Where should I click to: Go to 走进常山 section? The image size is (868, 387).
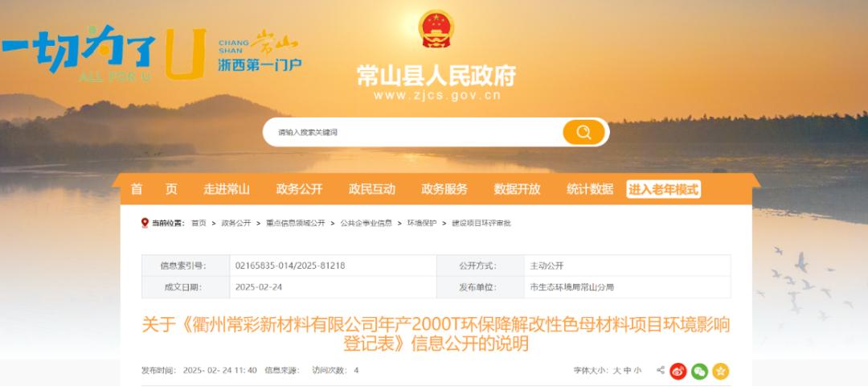[x=227, y=189]
